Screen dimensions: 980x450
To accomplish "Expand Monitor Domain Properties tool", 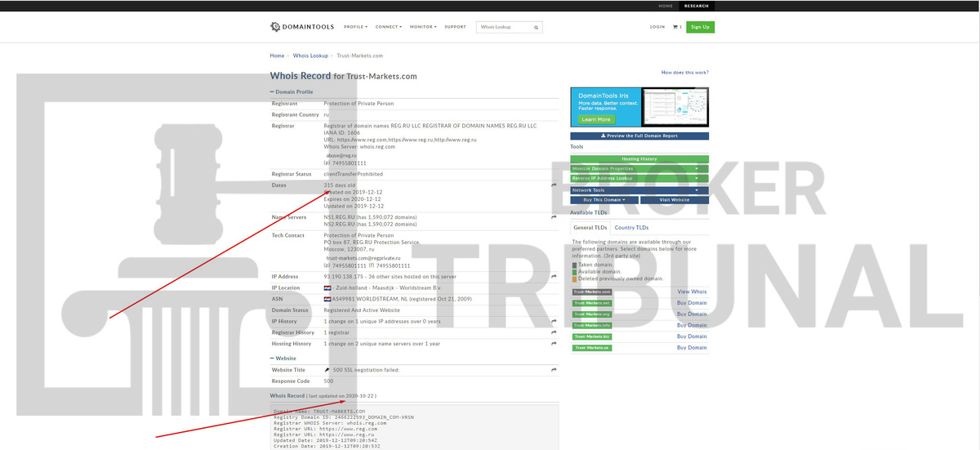I will click(639, 168).
